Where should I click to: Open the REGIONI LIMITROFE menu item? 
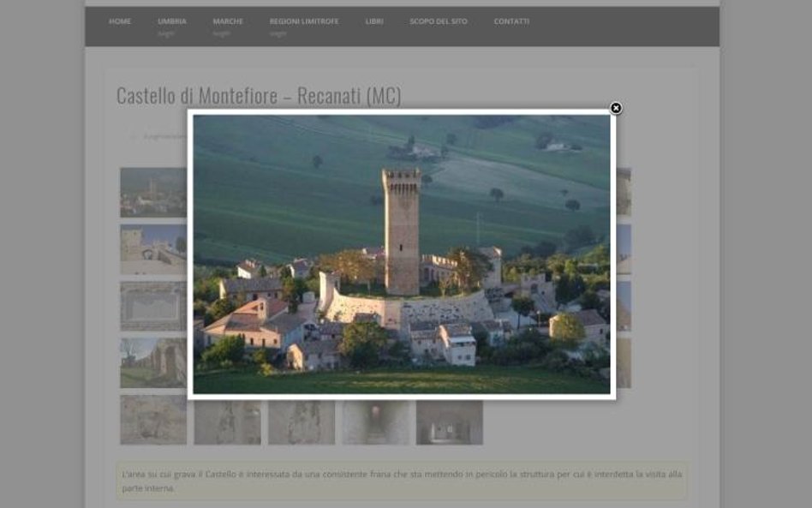pos(304,21)
